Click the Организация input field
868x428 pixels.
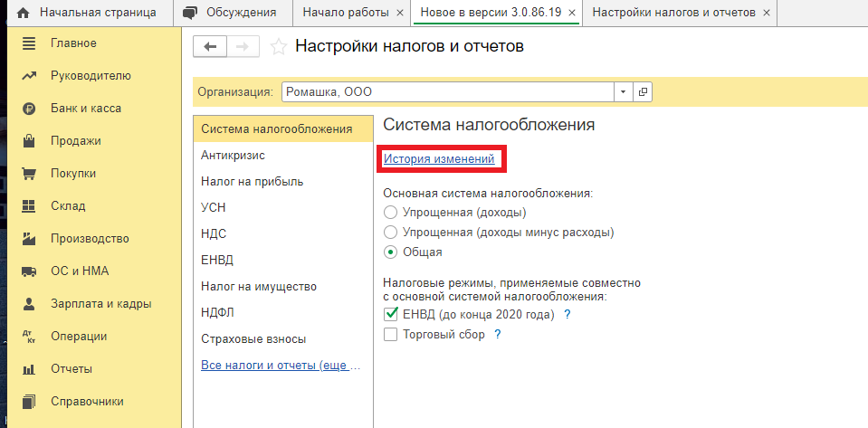(448, 92)
